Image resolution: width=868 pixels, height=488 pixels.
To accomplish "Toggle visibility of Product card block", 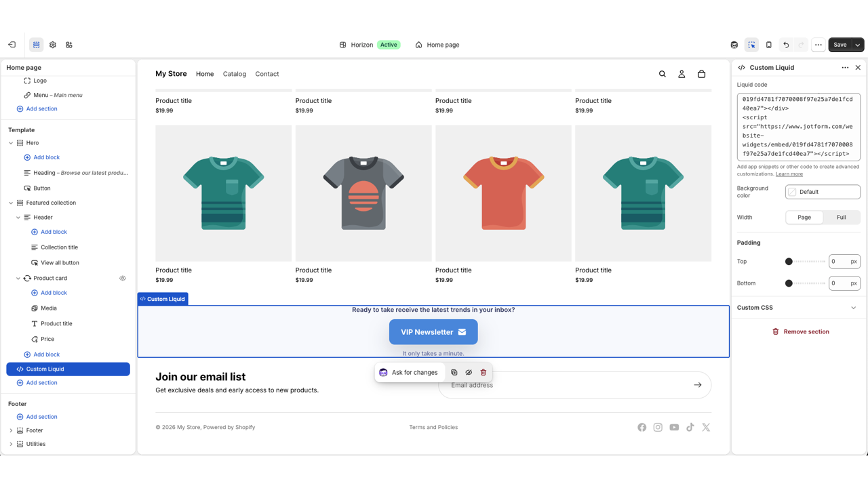I will [x=123, y=278].
